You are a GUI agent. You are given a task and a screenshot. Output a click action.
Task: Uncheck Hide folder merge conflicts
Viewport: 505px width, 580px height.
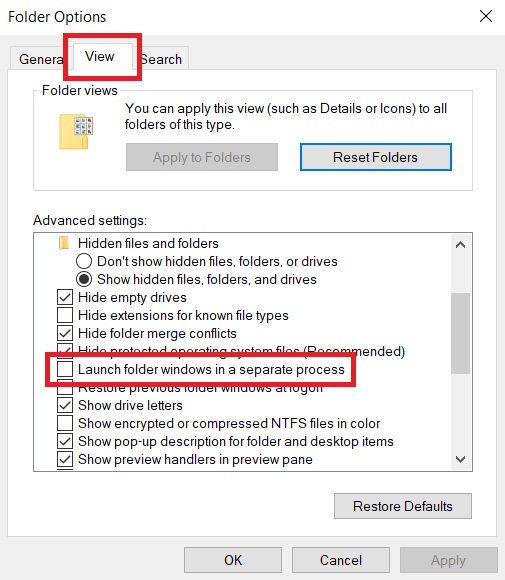pyautogui.click(x=65, y=333)
